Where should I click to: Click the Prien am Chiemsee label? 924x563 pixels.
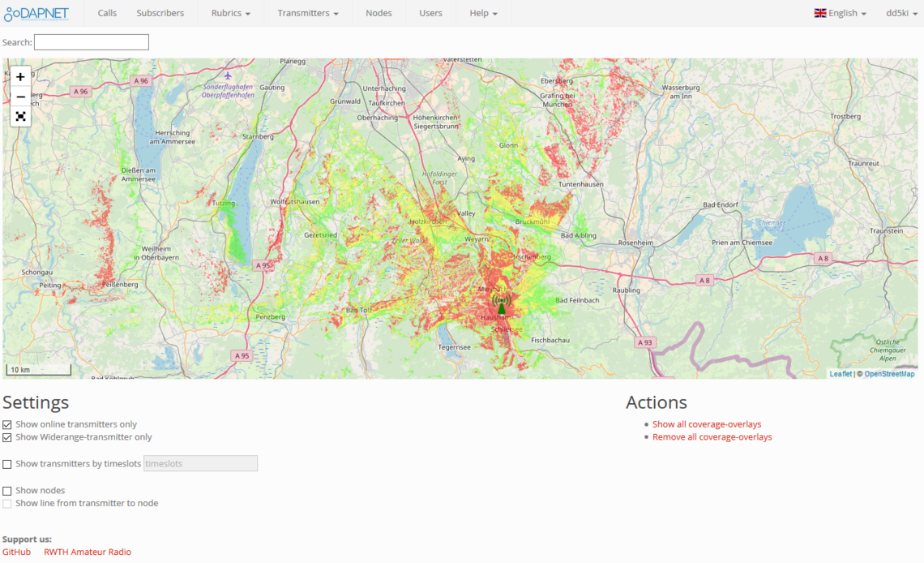[742, 243]
